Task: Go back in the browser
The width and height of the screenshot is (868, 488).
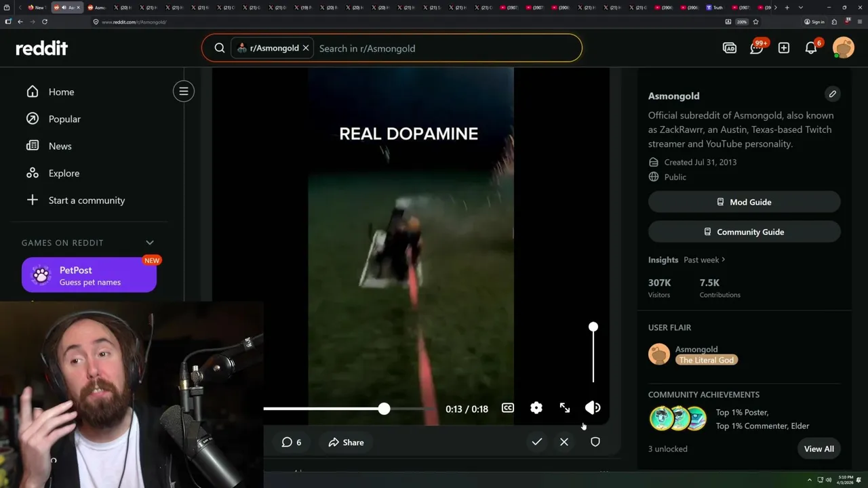Action: click(20, 22)
